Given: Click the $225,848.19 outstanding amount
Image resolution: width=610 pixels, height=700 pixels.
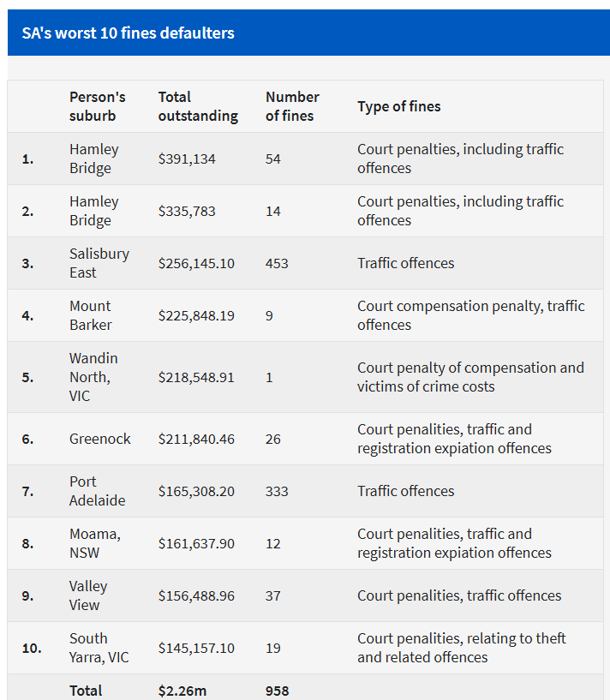Looking at the screenshot, I should click(196, 315).
